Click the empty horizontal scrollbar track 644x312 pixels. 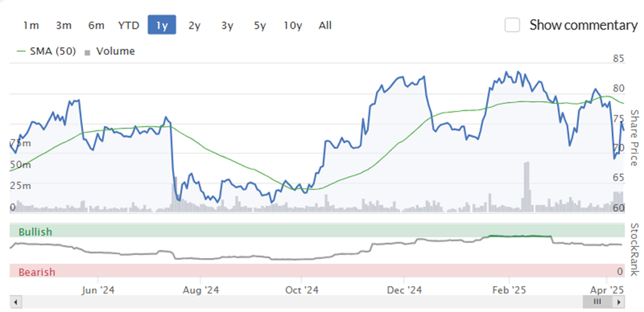[302, 302]
